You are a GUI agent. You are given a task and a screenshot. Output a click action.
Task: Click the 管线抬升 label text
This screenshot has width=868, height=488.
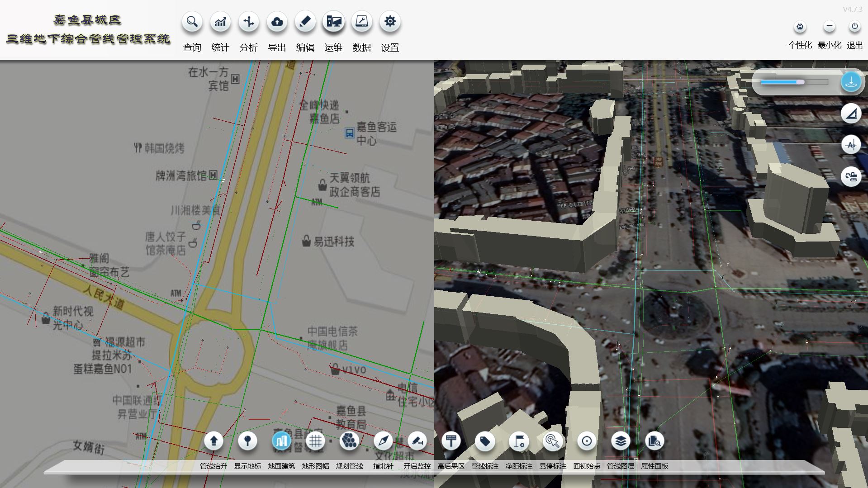point(213,466)
